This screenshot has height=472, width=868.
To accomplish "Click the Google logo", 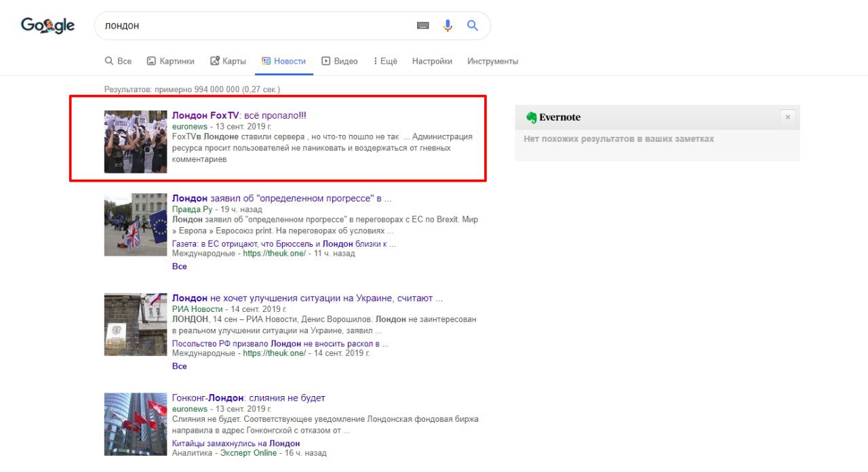I will pyautogui.click(x=47, y=26).
